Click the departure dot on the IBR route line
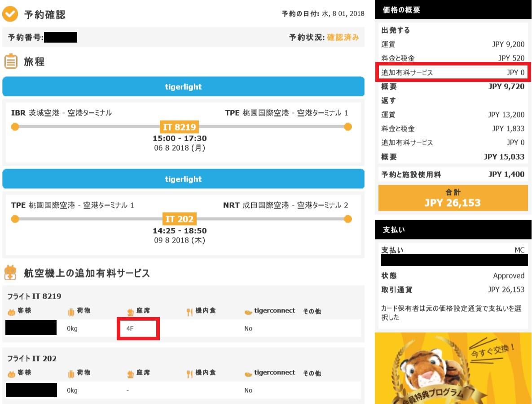532x404 pixels. [x=15, y=127]
